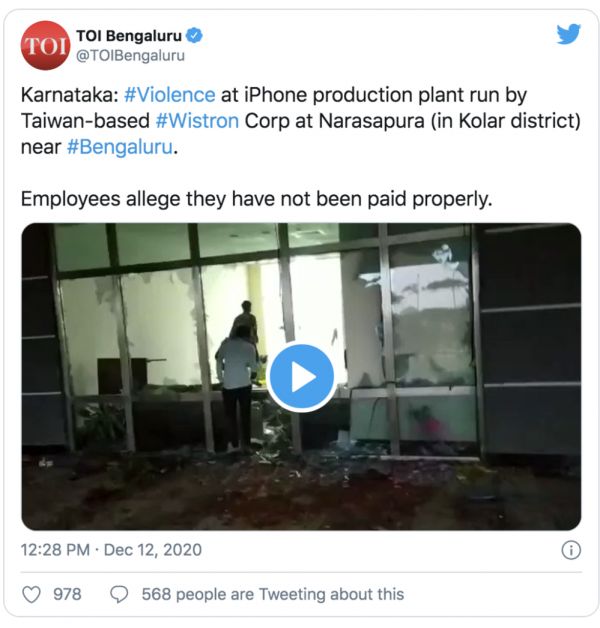The height and width of the screenshot is (628, 600).
Task: Select the tweet text about employees' pay
Action: [256, 199]
